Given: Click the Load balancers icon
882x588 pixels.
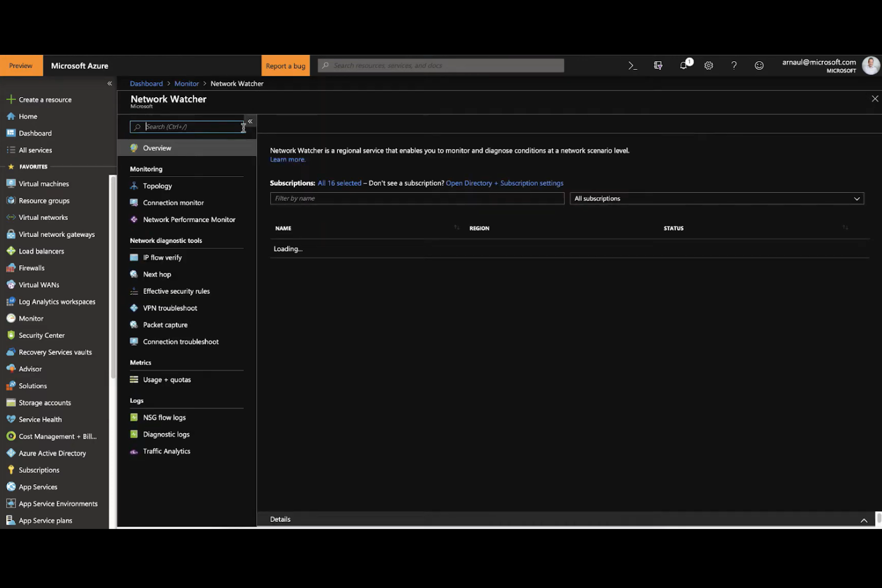Looking at the screenshot, I should click(11, 251).
